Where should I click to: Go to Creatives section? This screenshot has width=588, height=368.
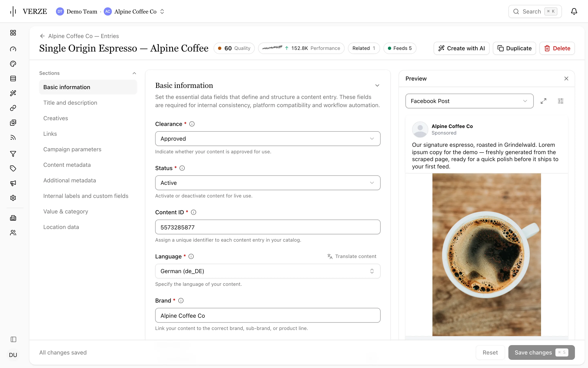(56, 118)
